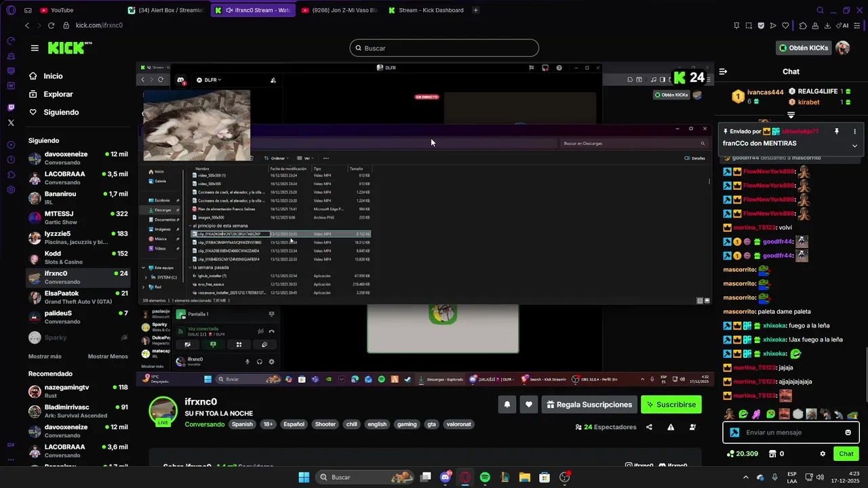Screen dimensions: 868x488
Task: Switch to Jon Z-Mi Vaso YouTube tab
Action: (339, 10)
